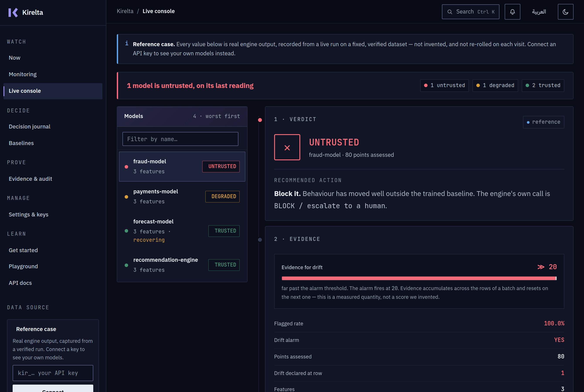Open Settings & keys
The width and height of the screenshot is (584, 392).
pos(53,215)
